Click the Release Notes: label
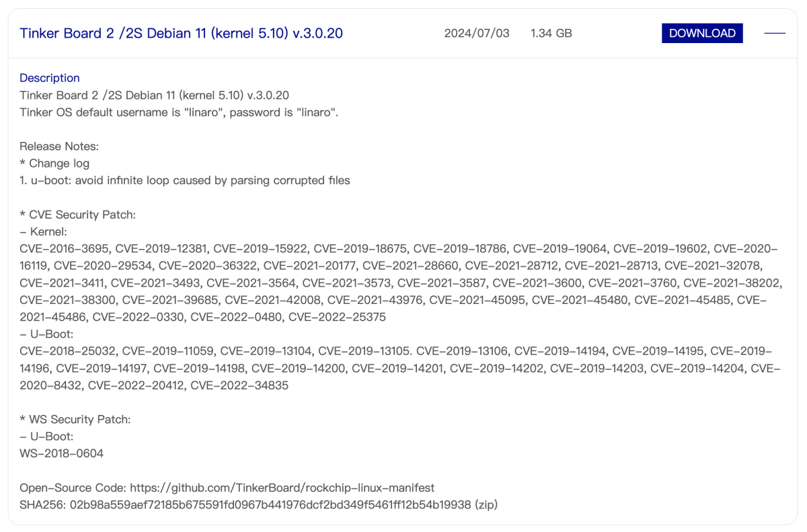Viewport: 807px width, 532px height. pos(59,146)
